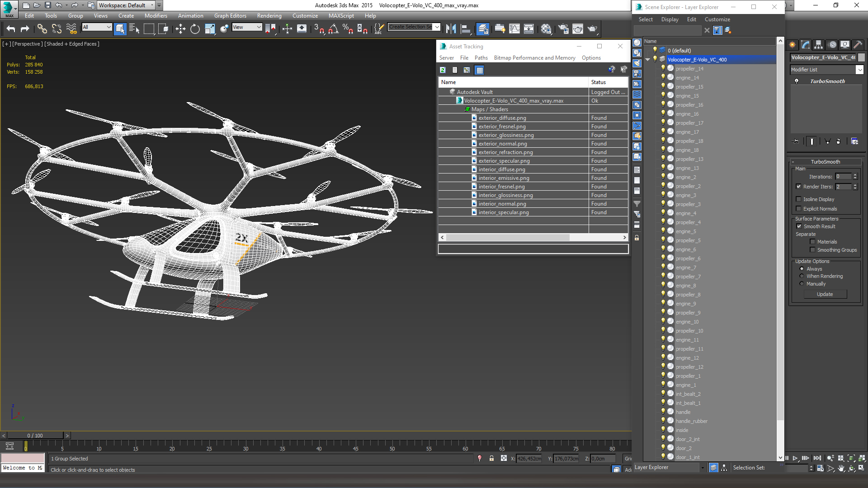Toggle TurboSmooth modifier lightbulb visibility

click(797, 81)
